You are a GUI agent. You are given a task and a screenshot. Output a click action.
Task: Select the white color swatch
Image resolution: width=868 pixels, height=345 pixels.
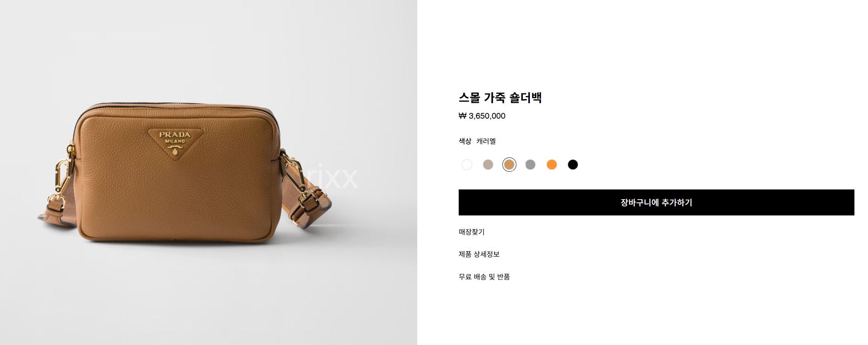tap(467, 165)
